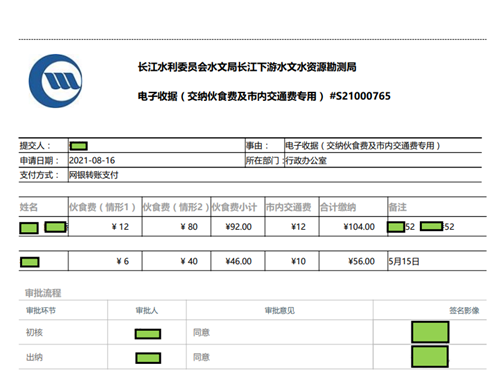Click the 伙食费（情形2）column header
This screenshot has height=371, width=500.
click(x=176, y=207)
